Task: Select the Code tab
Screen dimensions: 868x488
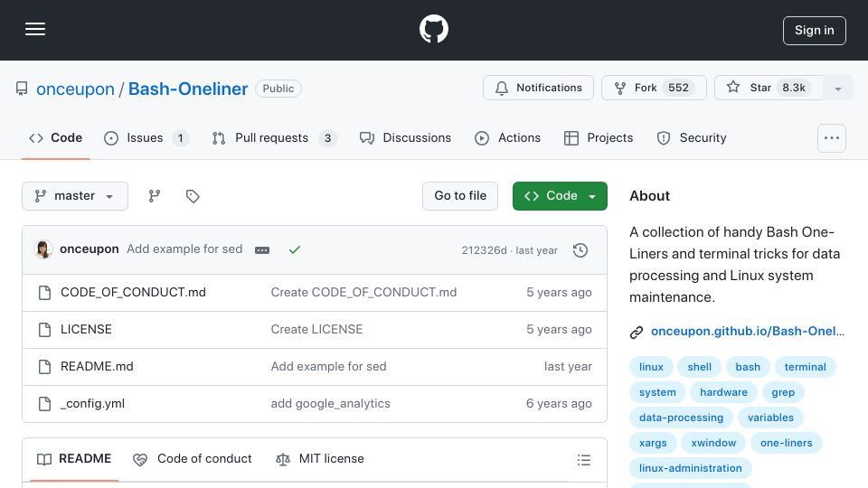Action: coord(55,137)
